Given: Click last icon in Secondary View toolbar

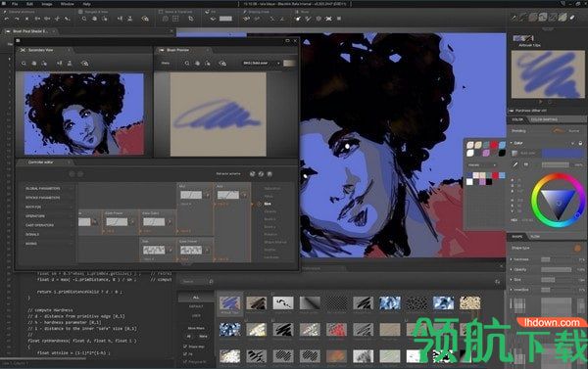Looking at the screenshot, I should (85, 64).
